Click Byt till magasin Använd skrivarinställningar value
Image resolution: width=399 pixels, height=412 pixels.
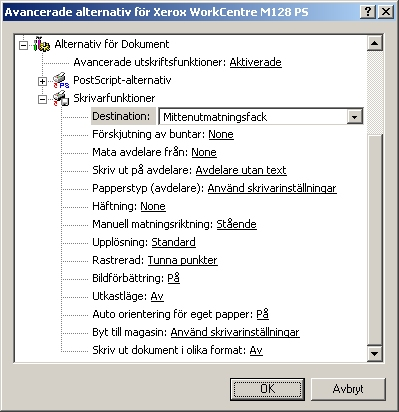coord(235,332)
